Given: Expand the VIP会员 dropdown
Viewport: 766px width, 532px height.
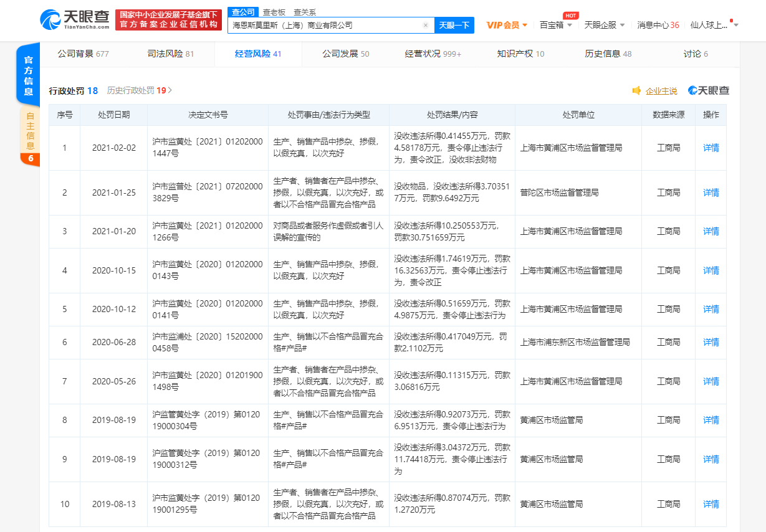Looking at the screenshot, I should pyautogui.click(x=507, y=25).
